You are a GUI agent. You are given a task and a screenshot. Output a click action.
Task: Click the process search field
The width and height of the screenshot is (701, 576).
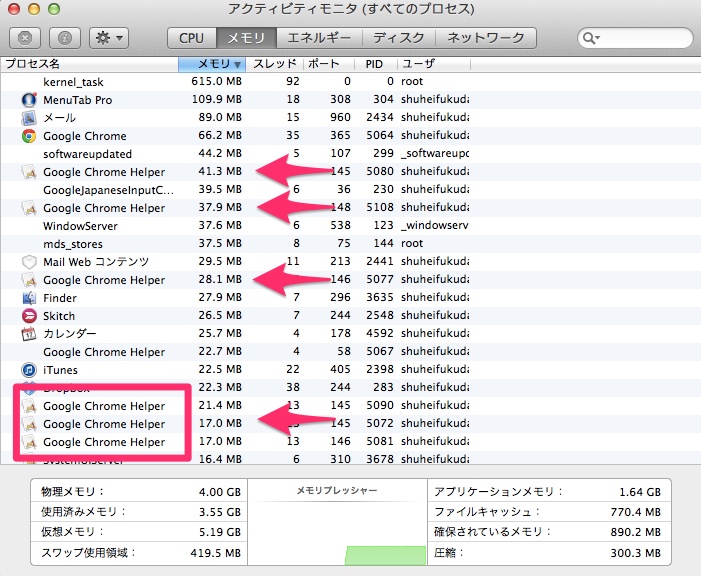(x=635, y=38)
